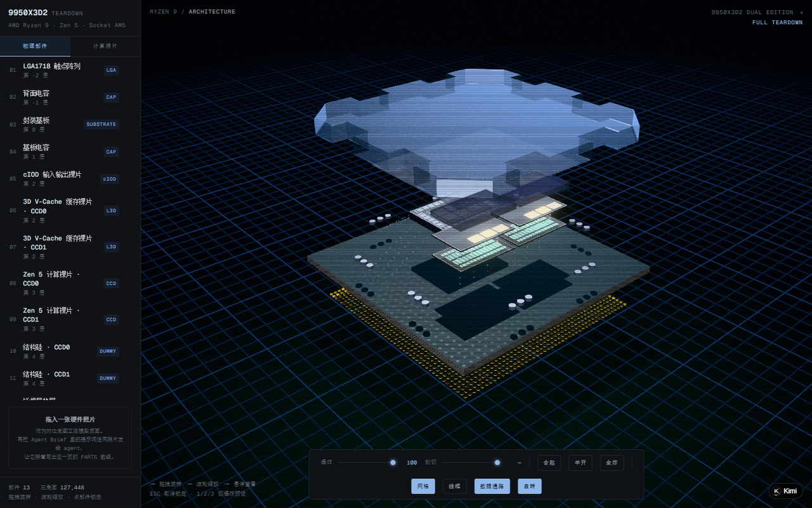Click the 三角面 127,448 stat
The width and height of the screenshot is (812, 508).
click(62, 488)
